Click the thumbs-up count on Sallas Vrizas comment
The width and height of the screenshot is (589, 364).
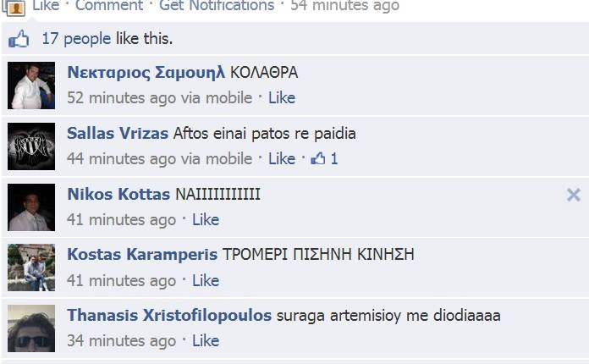(325, 158)
